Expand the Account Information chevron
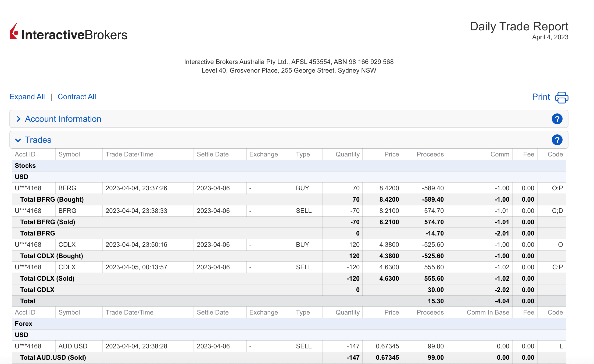Image resolution: width=594 pixels, height=364 pixels. click(18, 119)
